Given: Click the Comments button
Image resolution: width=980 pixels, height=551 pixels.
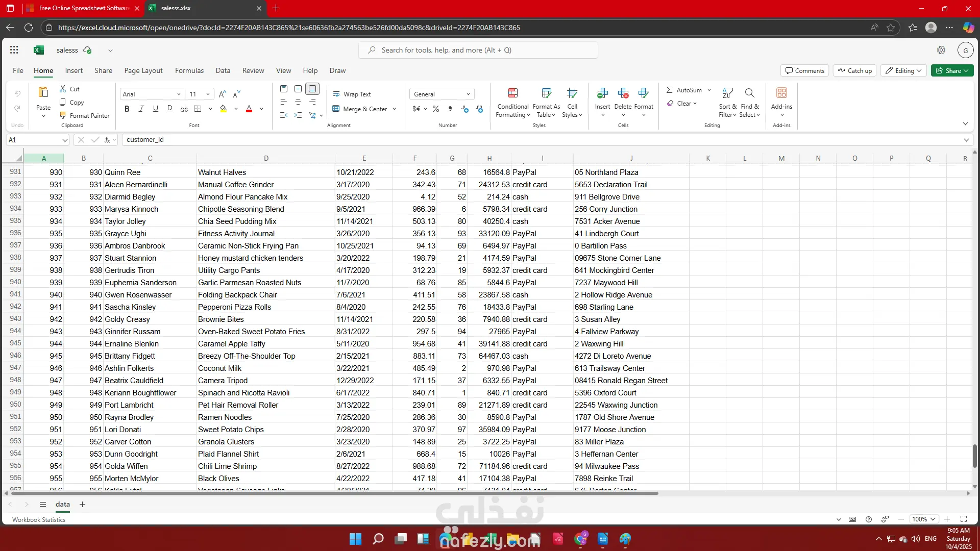Looking at the screenshot, I should (805, 71).
